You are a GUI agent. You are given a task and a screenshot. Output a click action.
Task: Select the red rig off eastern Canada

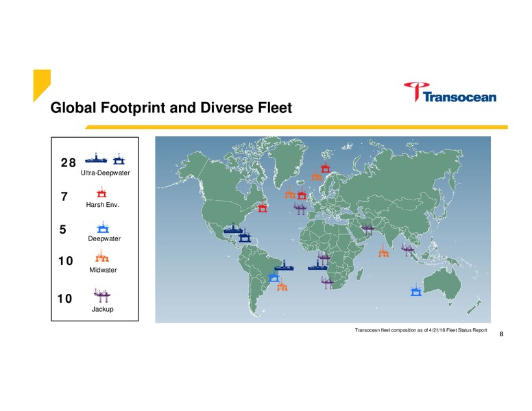pos(263,207)
